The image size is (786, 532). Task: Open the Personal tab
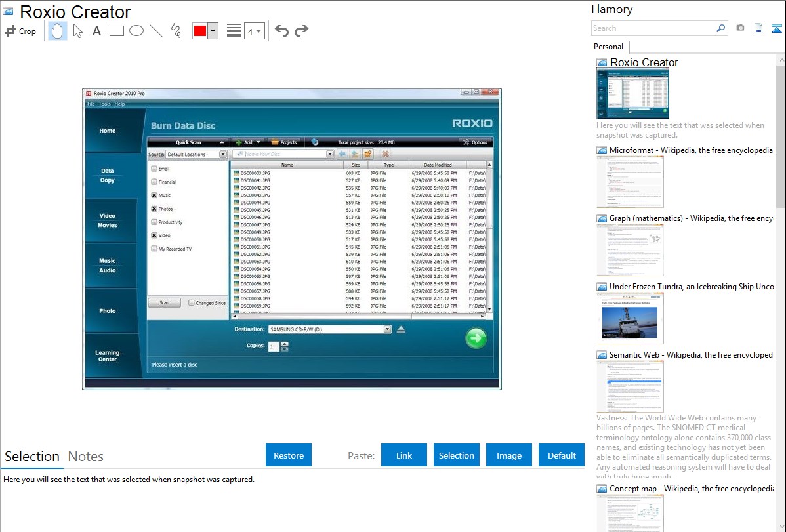click(608, 47)
